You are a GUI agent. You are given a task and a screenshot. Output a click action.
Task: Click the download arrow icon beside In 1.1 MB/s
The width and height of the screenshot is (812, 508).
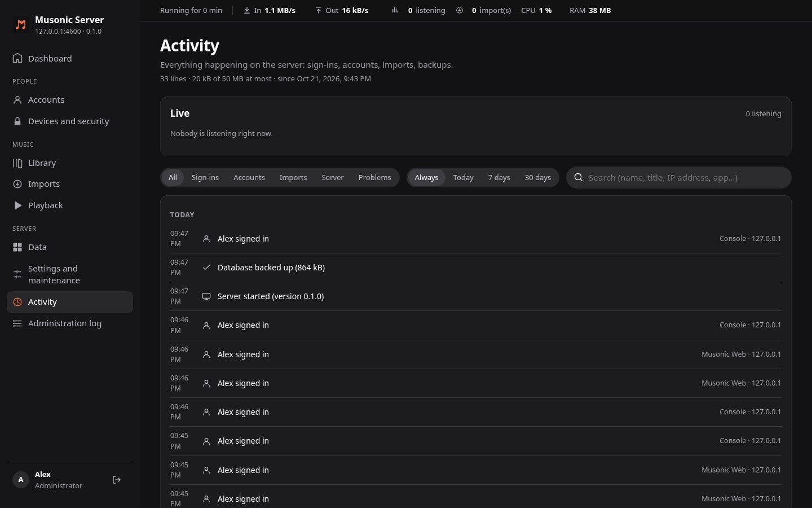point(246,10)
